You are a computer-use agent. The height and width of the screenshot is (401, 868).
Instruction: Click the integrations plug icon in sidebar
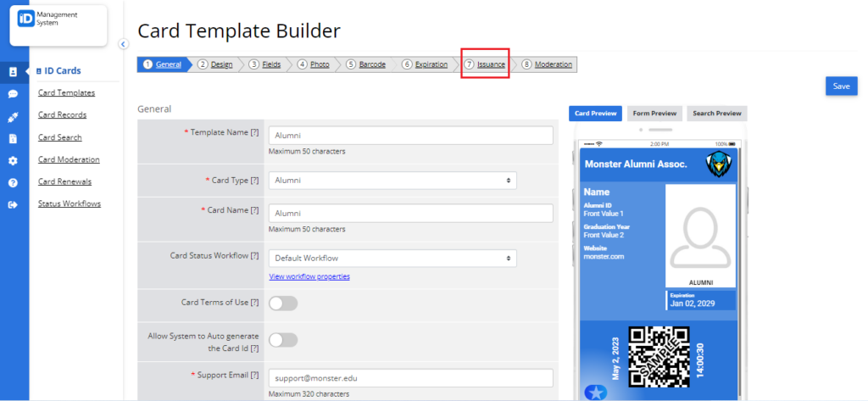13,116
